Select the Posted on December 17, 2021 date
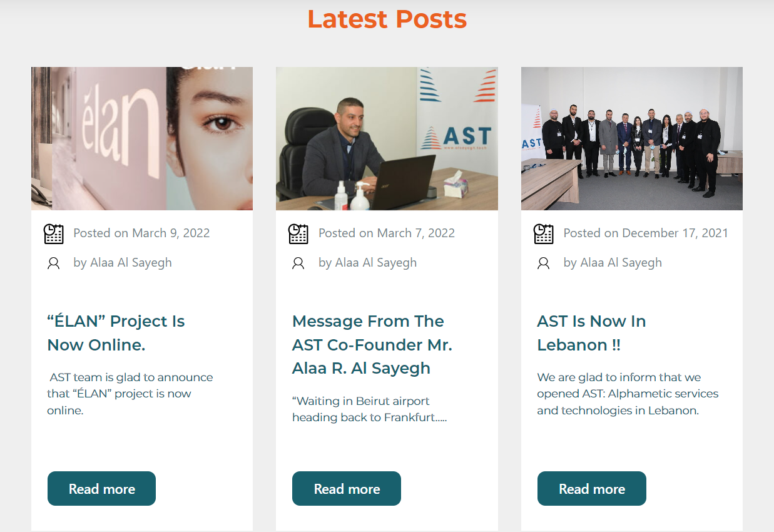Viewport: 774px width, 532px height. 646,233
